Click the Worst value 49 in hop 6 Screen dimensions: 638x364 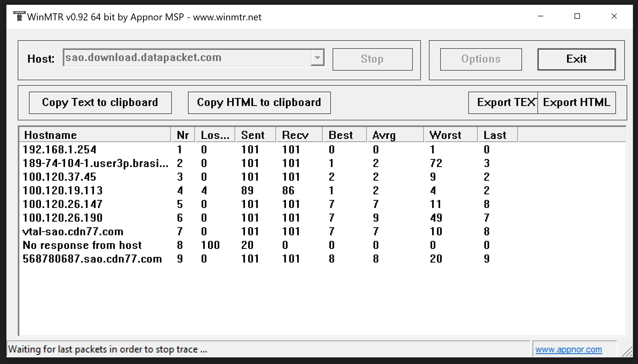pyautogui.click(x=436, y=218)
